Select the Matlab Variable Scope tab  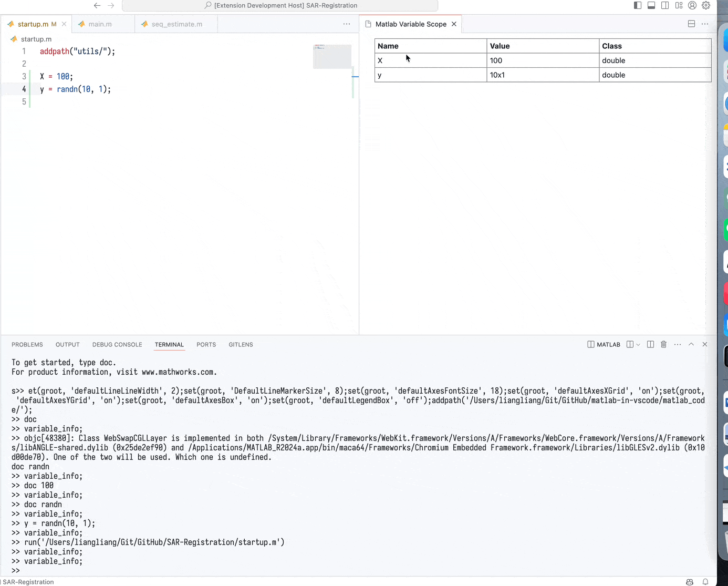[411, 24]
